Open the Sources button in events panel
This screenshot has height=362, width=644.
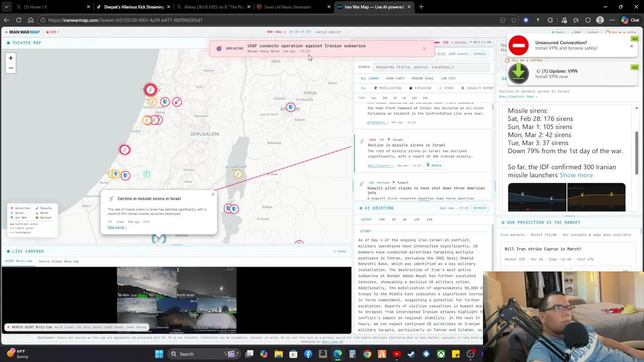click(x=479, y=54)
